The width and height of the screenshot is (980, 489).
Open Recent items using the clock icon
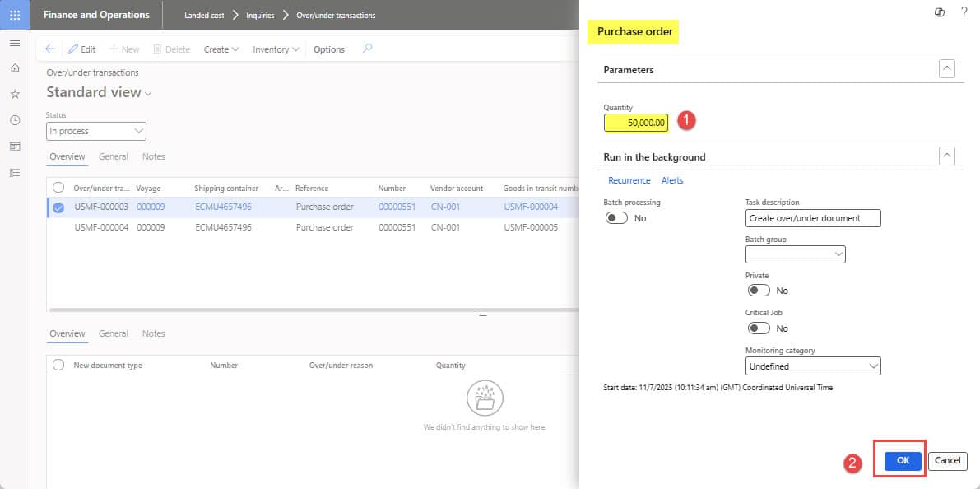pos(14,120)
